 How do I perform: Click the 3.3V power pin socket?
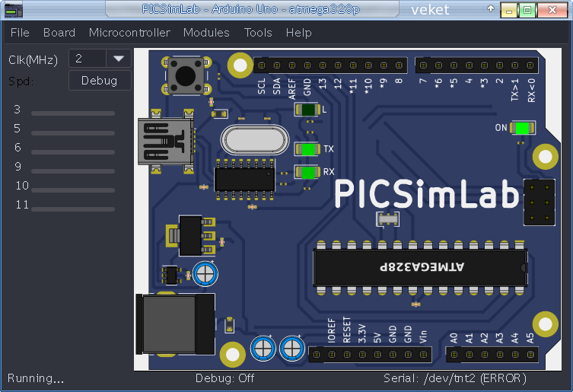(362, 355)
